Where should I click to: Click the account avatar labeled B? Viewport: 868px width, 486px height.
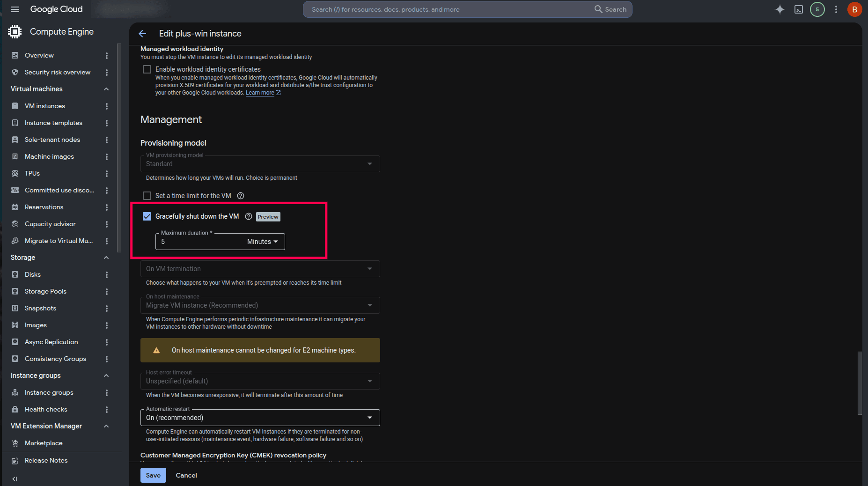pyautogui.click(x=854, y=9)
